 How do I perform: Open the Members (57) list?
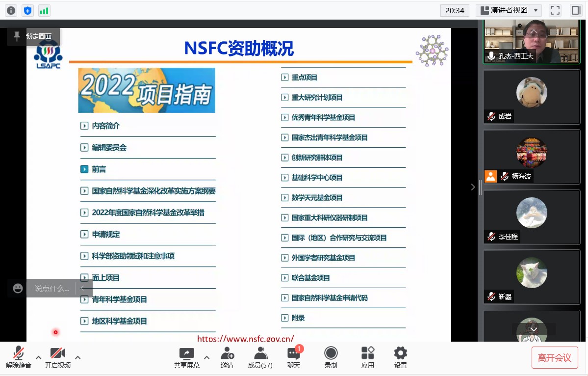[x=260, y=357]
